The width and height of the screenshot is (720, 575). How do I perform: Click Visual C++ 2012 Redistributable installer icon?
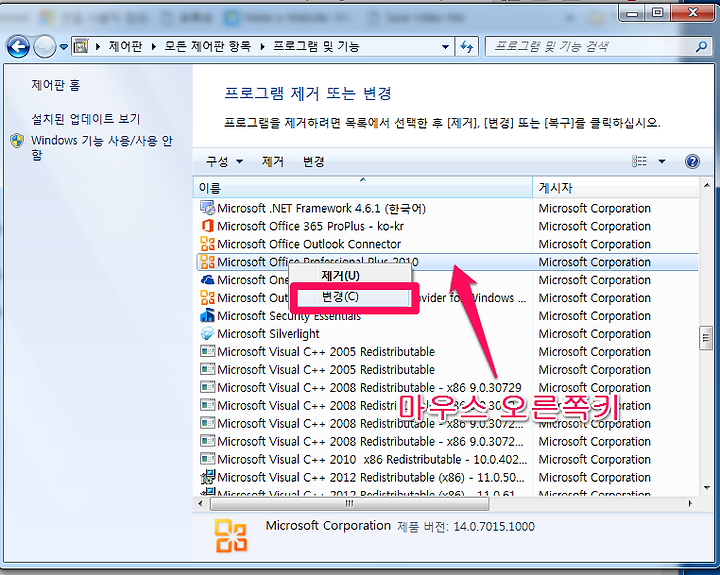[x=208, y=477]
